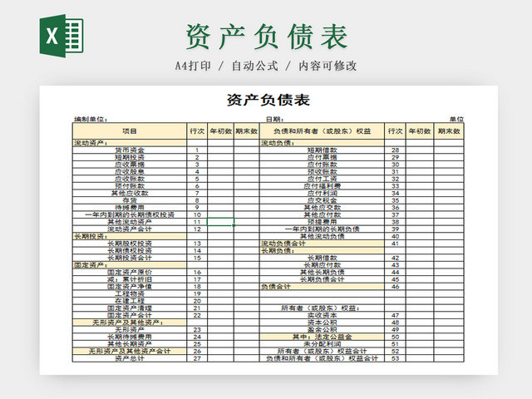
Task: Click the 日期: label above the table
Action: click(x=275, y=119)
